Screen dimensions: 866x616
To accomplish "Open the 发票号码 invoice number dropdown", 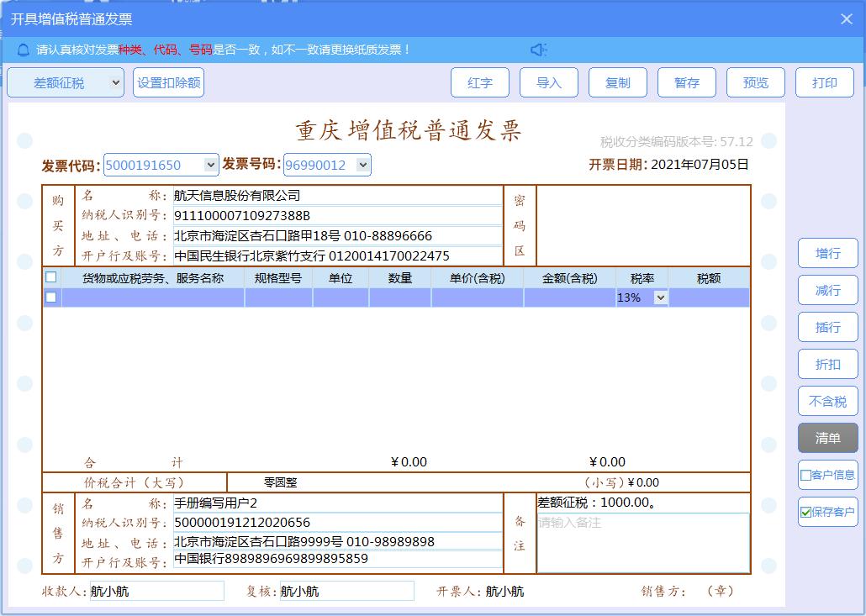I will coord(362,165).
